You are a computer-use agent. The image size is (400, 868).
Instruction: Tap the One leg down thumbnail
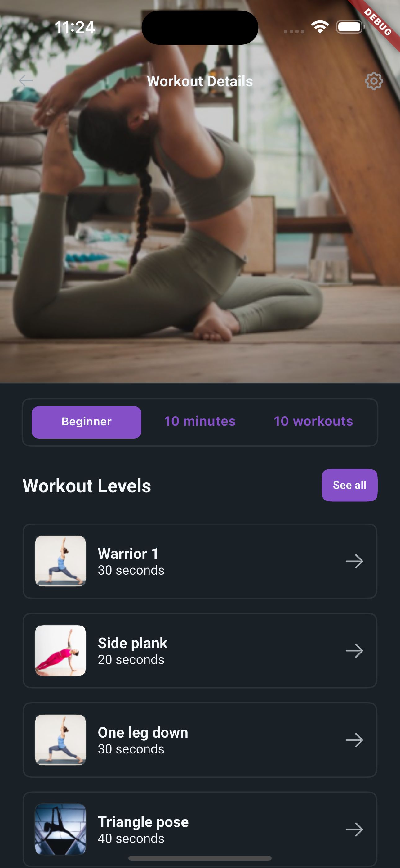(60, 739)
